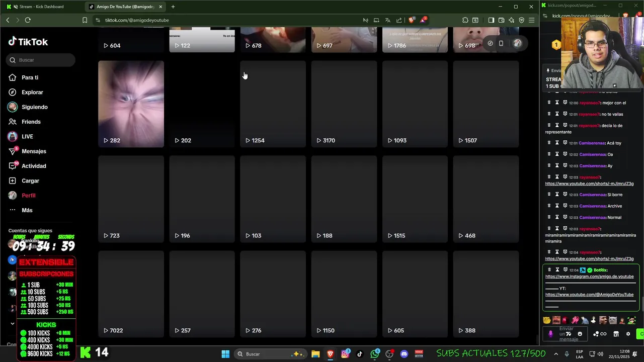Open the Brave Wallet icon
Image resolution: width=644 pixels, height=362 pixels.
pos(501,20)
